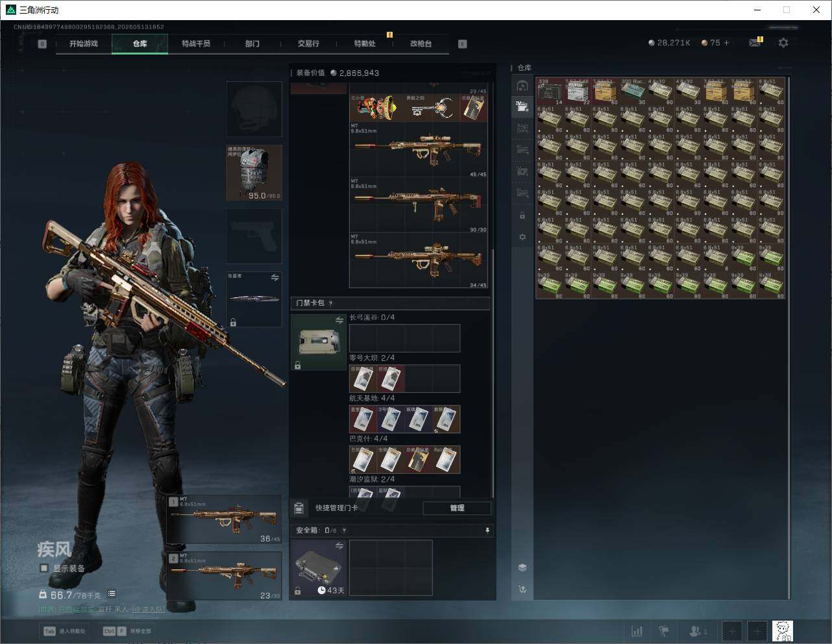Click the sort icon at warehouse sidebar bottom
This screenshot has width=832, height=644.
[x=522, y=589]
